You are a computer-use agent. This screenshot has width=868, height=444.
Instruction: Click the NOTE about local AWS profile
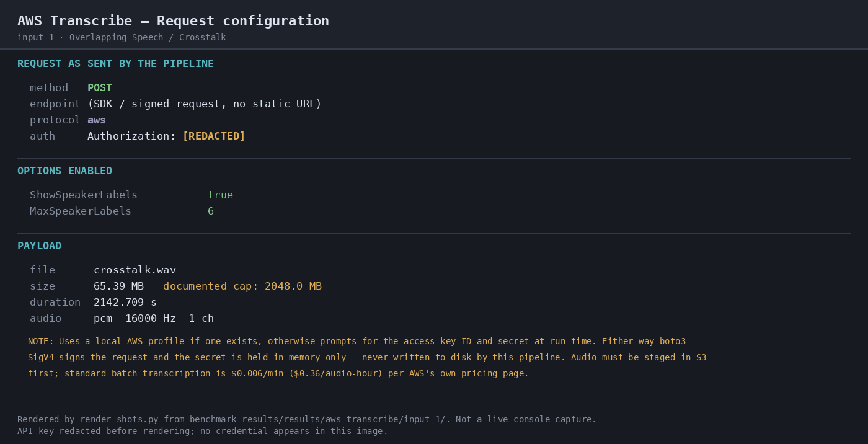click(x=367, y=358)
